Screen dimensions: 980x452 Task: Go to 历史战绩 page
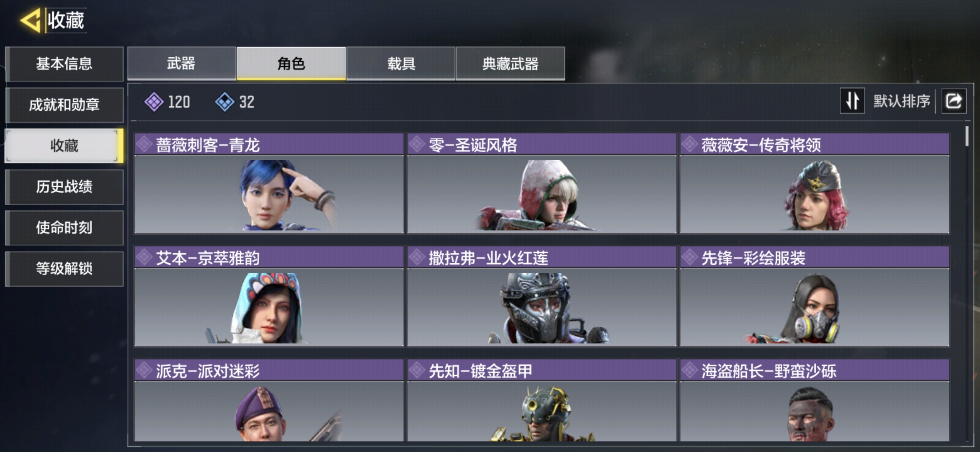pos(64,187)
